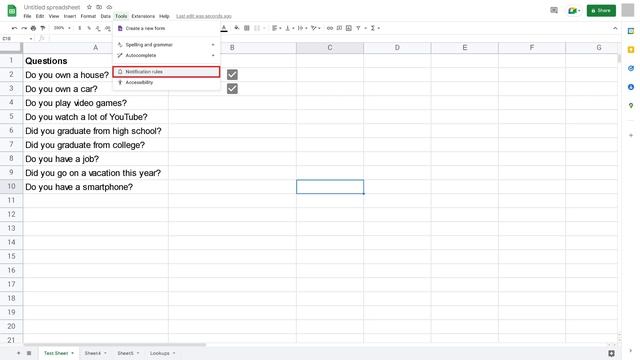The width and height of the screenshot is (640, 360).
Task: Open the Extensions menu
Action: coord(143,16)
